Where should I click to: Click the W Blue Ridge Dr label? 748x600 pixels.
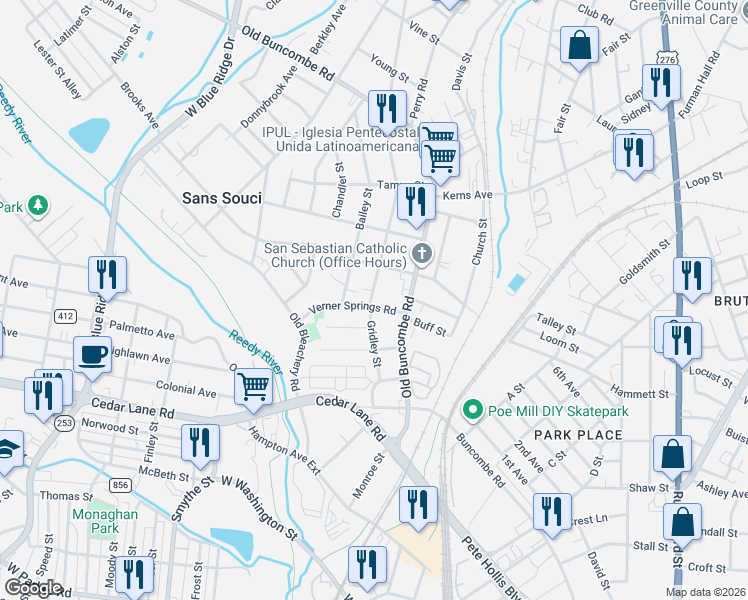(211, 77)
